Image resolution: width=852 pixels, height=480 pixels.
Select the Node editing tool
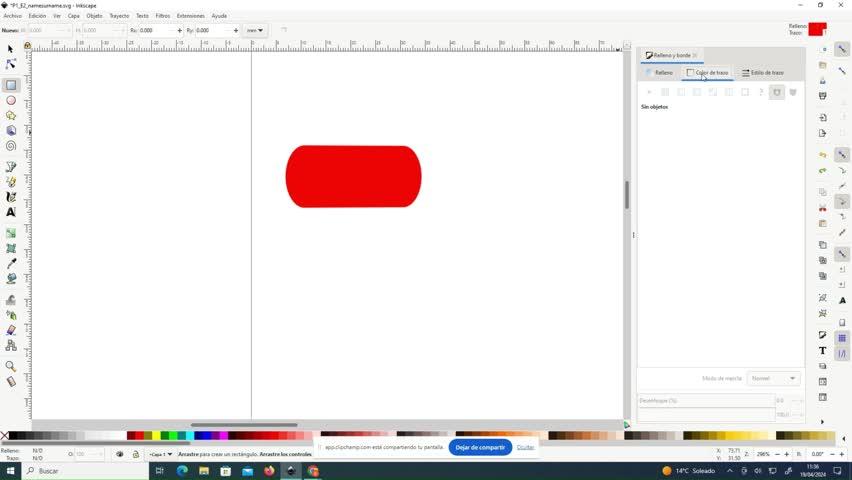(11, 64)
